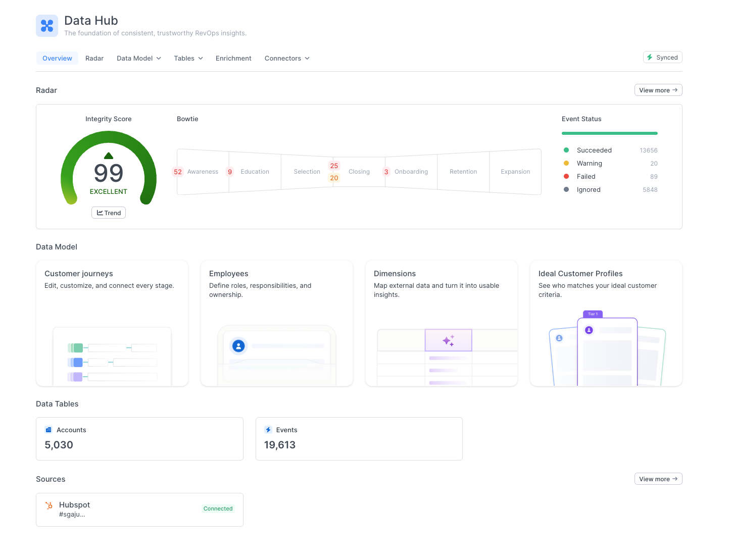Viewport: 732px width, 560px height.
Task: Click the yellow Closing badge showing 20
Action: (334, 178)
